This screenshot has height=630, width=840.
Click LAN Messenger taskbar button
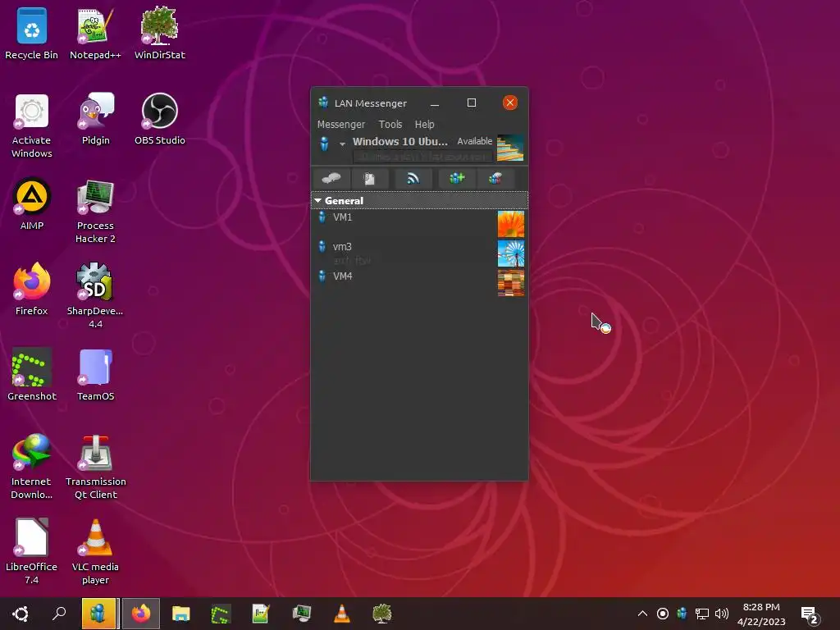click(x=99, y=614)
